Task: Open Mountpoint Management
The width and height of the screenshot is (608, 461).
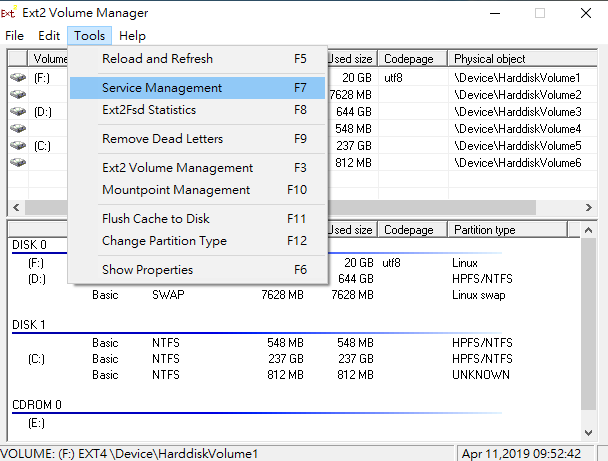Action: tap(176, 190)
